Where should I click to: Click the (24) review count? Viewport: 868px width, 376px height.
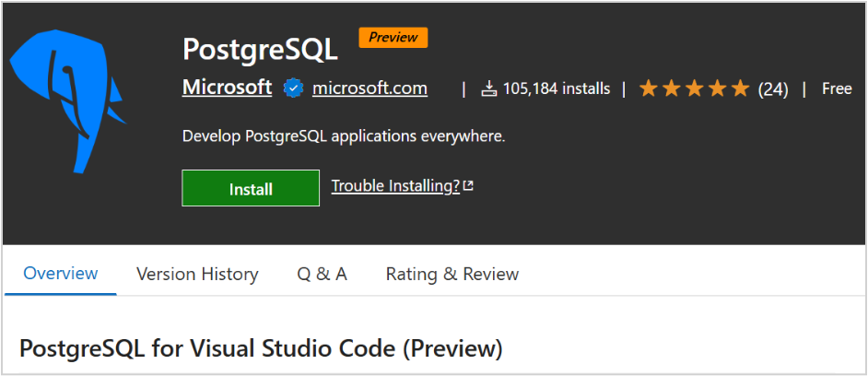point(773,89)
